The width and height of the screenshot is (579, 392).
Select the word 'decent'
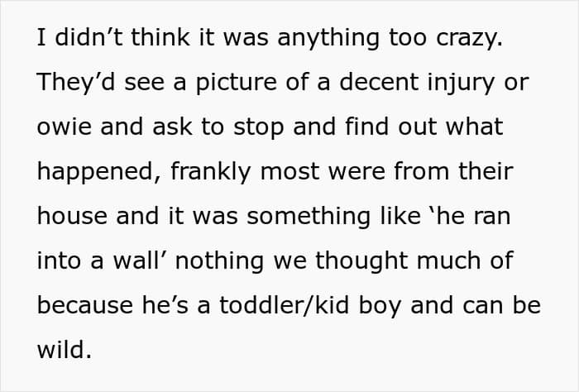pos(379,82)
